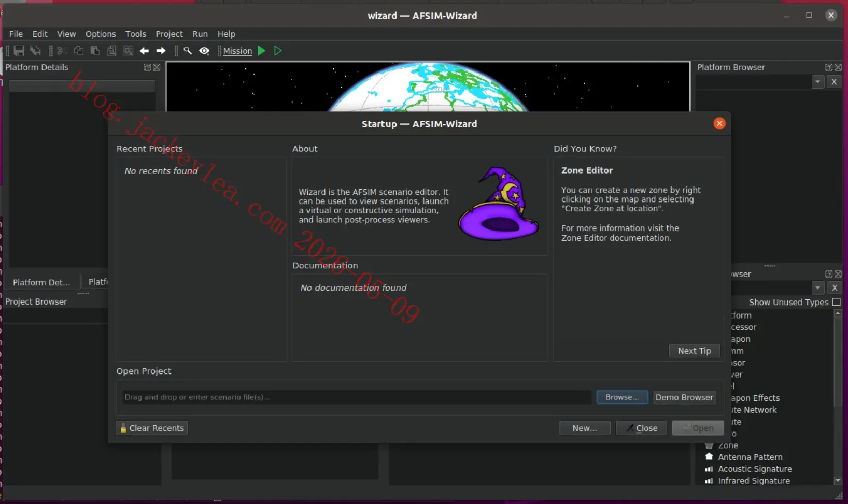Click the eye view icon in toolbar

pyautogui.click(x=204, y=51)
